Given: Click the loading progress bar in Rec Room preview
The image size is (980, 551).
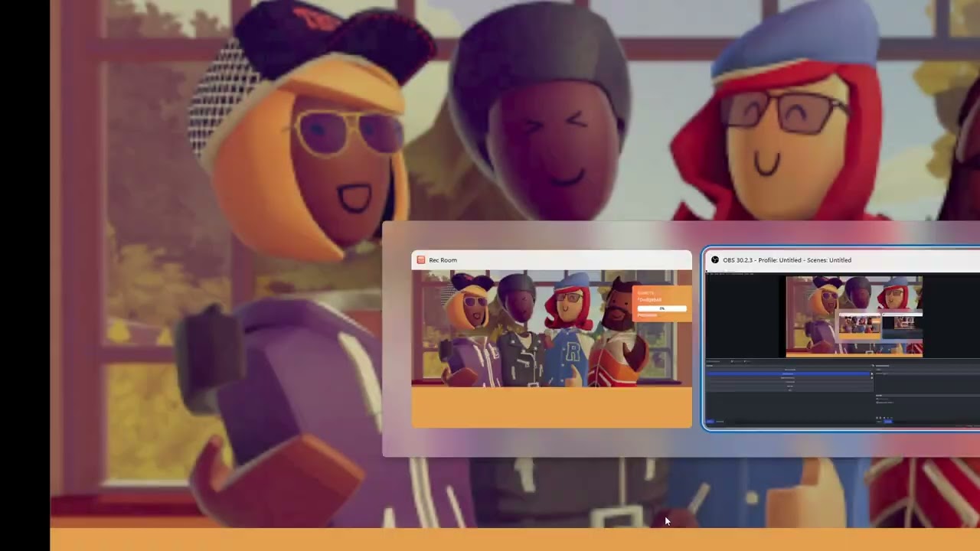Looking at the screenshot, I should click(662, 308).
